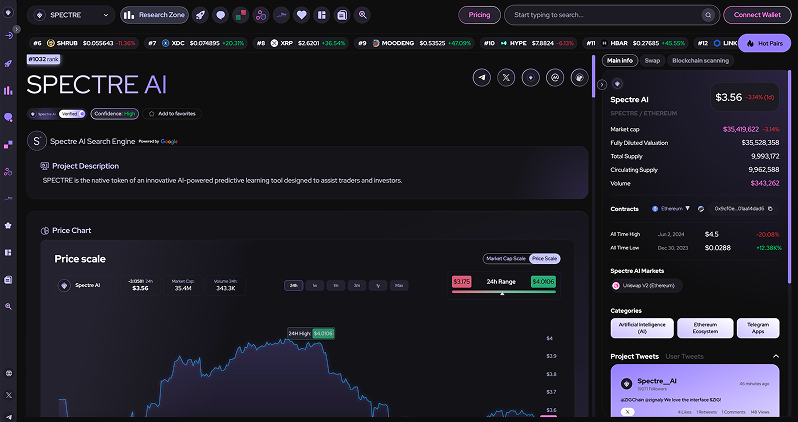Image resolution: width=798 pixels, height=422 pixels.
Task: Click the HYPE ticker in the top strip
Action: click(x=528, y=43)
